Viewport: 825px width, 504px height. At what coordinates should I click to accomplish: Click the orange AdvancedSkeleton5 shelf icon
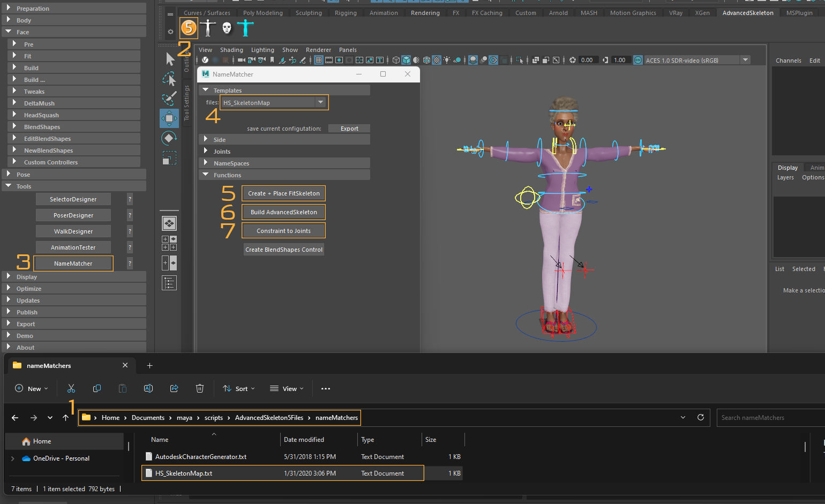[x=189, y=27]
